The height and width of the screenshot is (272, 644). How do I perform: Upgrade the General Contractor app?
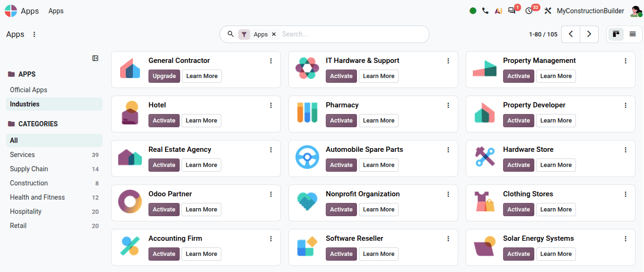(x=164, y=76)
